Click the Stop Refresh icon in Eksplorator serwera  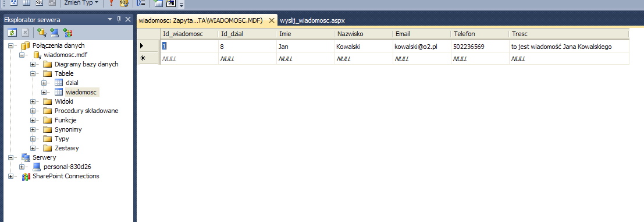25,33
